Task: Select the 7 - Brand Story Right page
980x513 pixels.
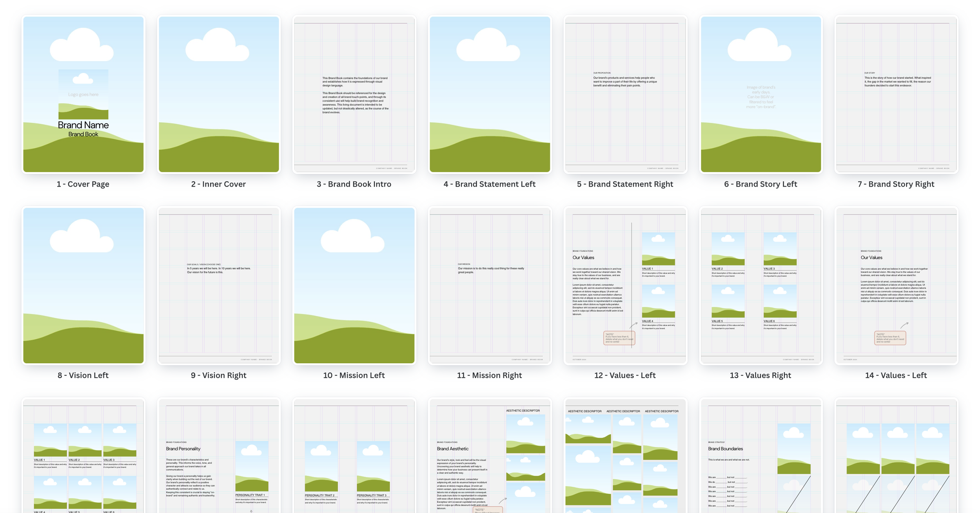Action: coord(896,94)
